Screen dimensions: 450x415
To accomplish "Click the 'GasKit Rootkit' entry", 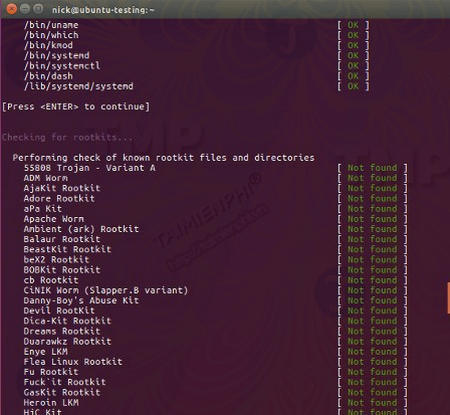I will pos(62,392).
